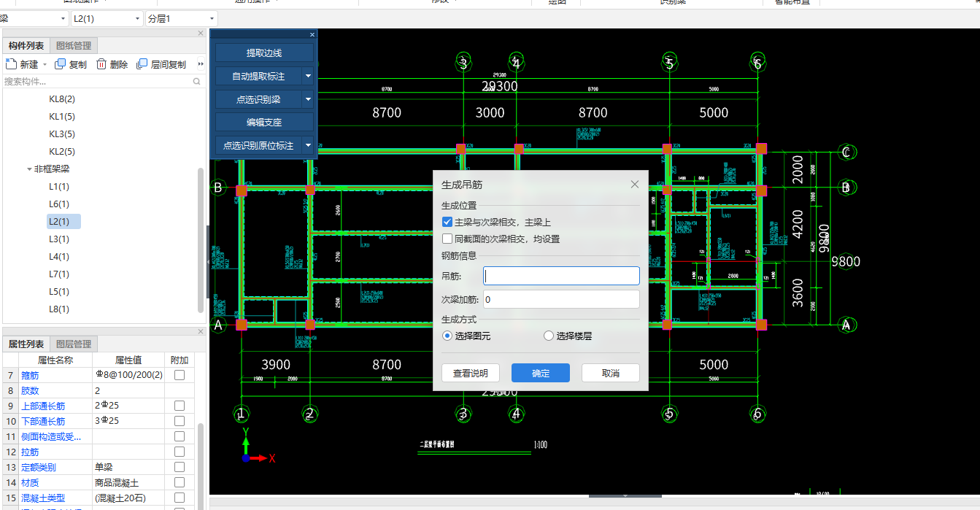The height and width of the screenshot is (510, 980).
Task: Toggle 主梁与次梁相交，主梁上 checkbox
Action: click(x=447, y=222)
